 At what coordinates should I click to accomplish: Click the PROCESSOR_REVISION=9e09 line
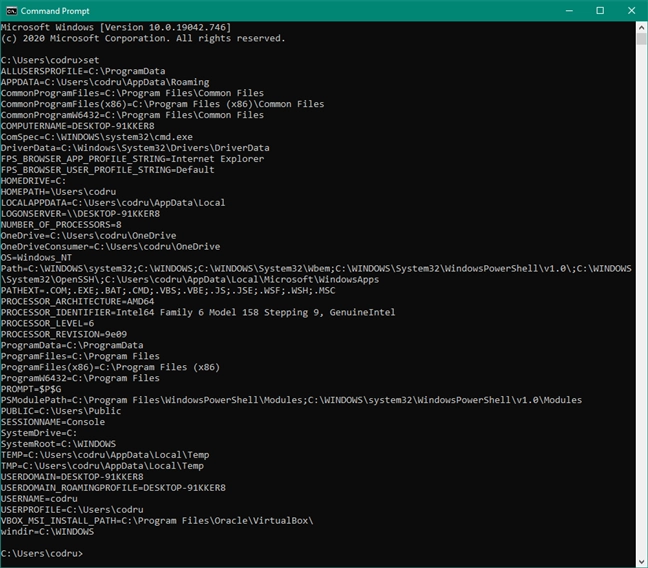click(64, 334)
